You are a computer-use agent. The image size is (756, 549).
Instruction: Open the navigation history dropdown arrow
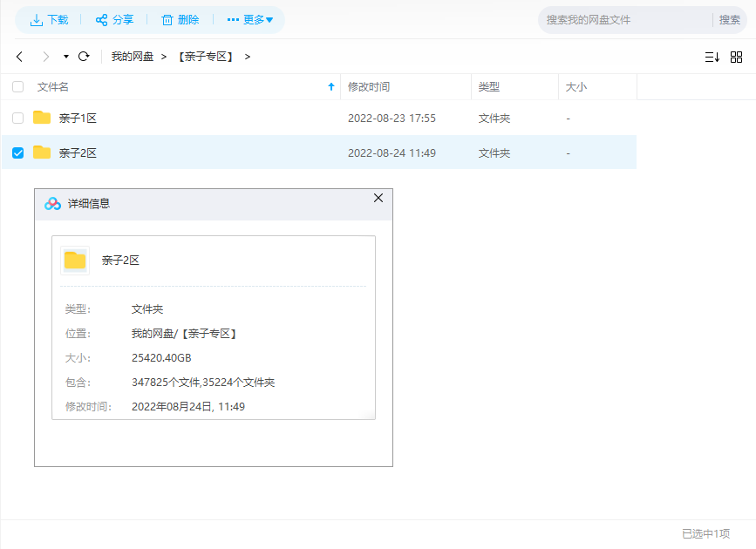tap(66, 57)
